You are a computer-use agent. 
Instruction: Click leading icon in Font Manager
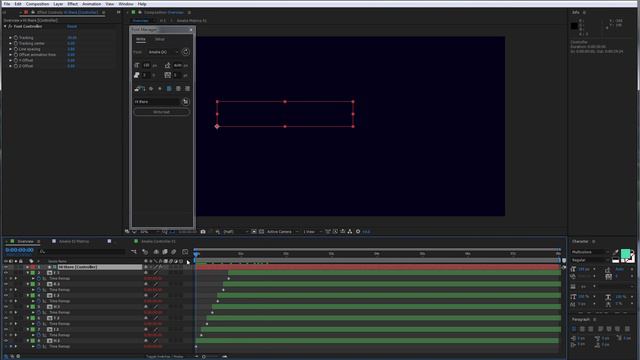167,65
